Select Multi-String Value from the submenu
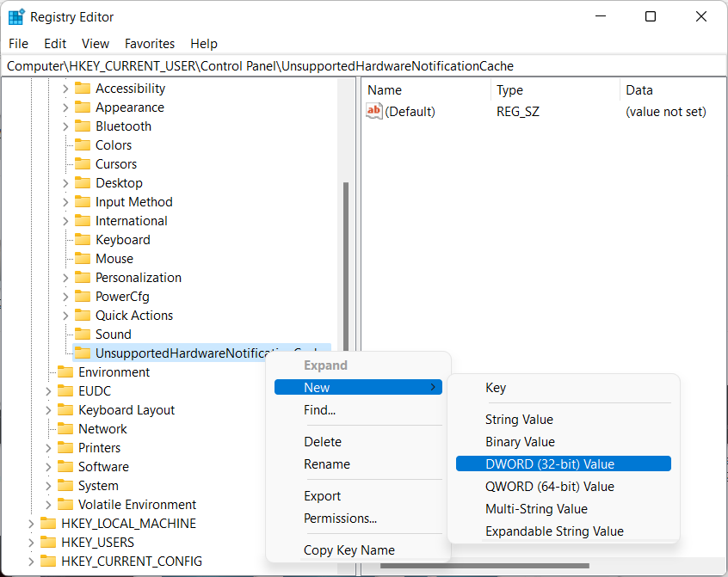Screen dimensions: 728x577 pyautogui.click(x=563, y=509)
